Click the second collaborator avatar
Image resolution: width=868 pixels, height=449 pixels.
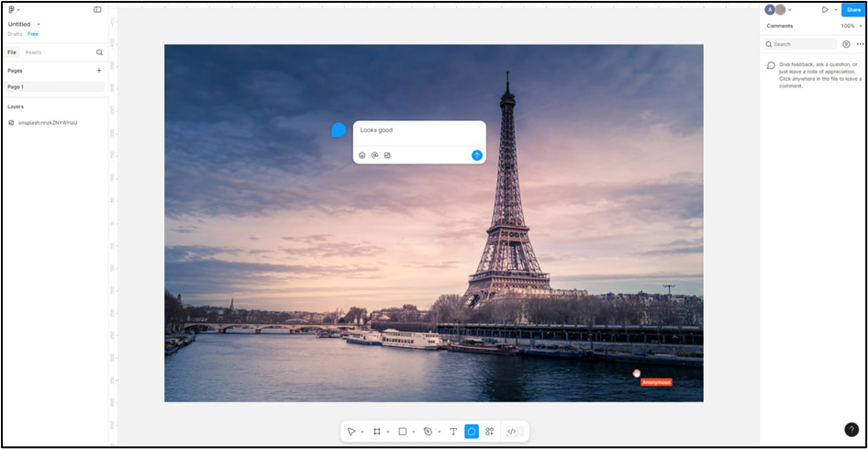pos(780,9)
